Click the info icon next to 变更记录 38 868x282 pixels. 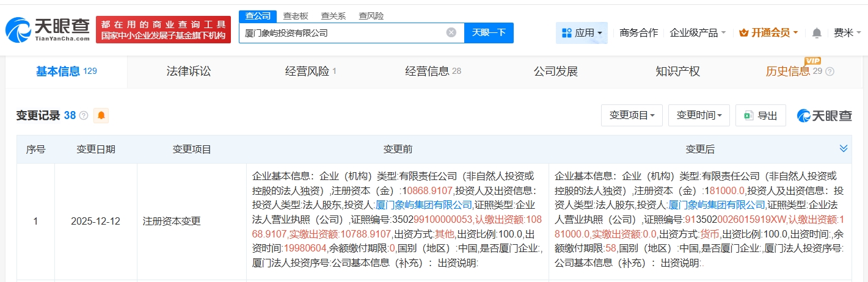[x=84, y=115]
